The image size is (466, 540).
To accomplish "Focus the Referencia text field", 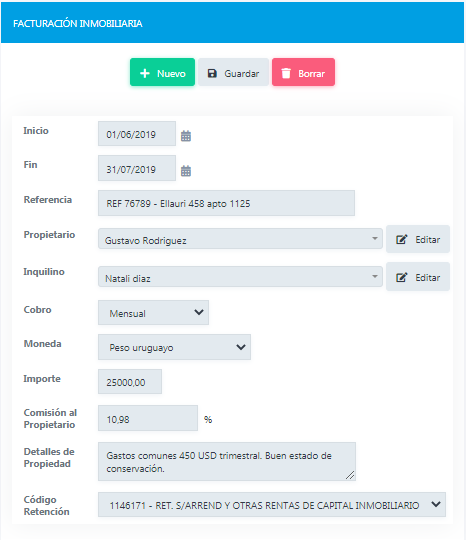I will pos(226,203).
